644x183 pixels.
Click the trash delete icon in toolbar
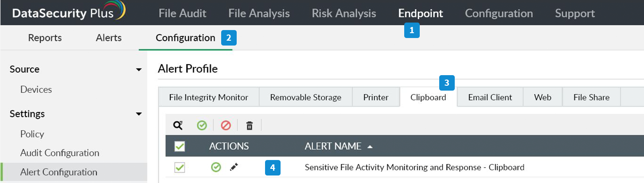click(250, 126)
